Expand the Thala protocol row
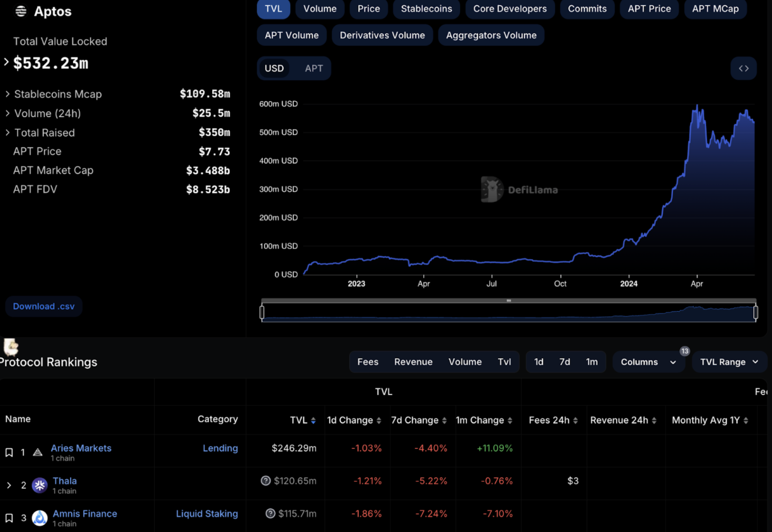The image size is (772, 532). 9,485
